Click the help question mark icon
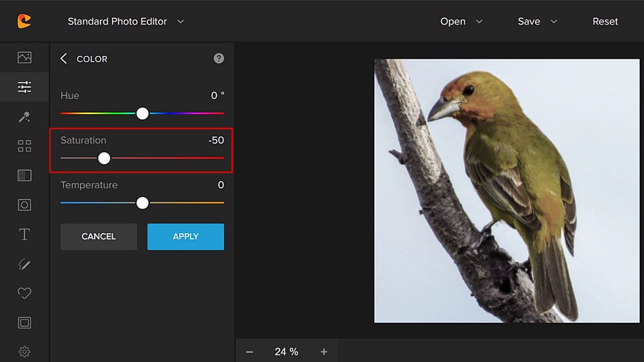 coord(219,59)
